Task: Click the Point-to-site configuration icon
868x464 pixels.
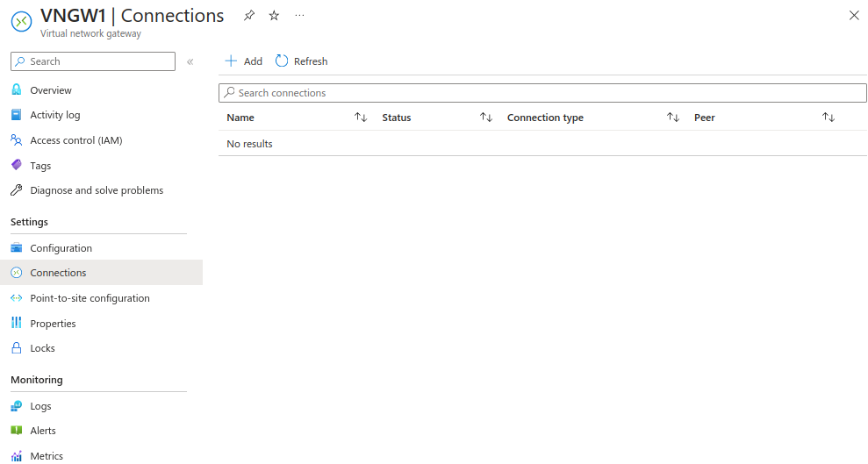Action: (x=16, y=298)
